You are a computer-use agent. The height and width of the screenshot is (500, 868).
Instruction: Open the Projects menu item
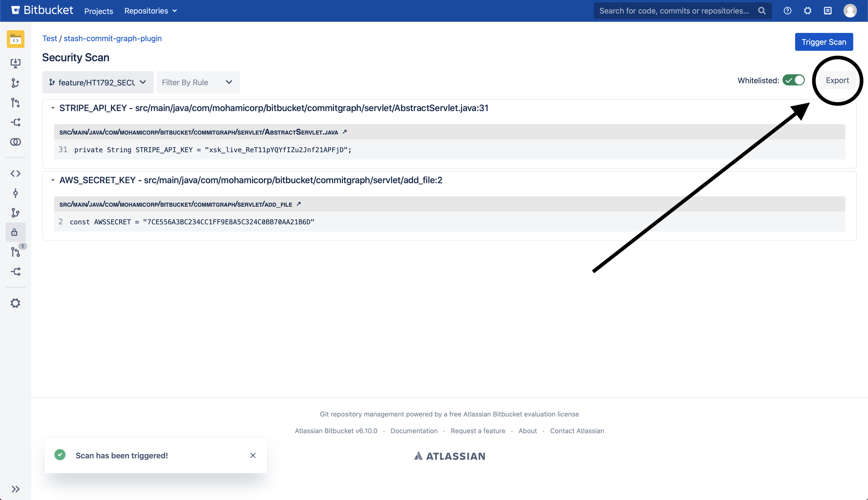tap(99, 11)
